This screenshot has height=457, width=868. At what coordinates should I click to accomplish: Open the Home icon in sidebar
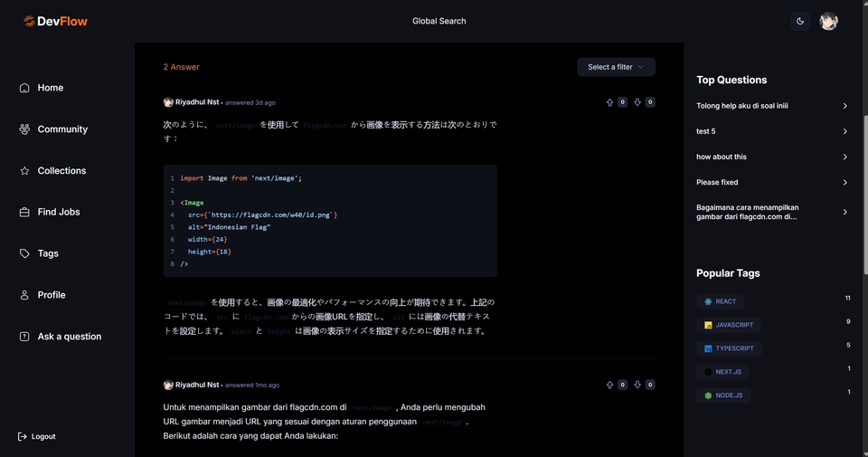(24, 88)
